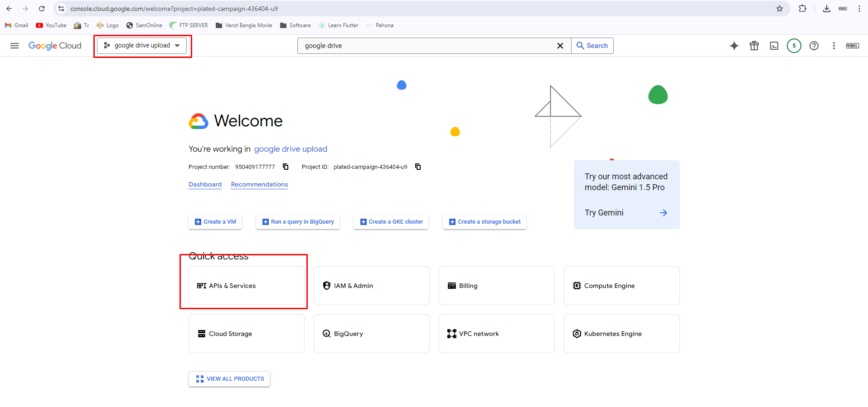Copy the project number
This screenshot has height=407, width=868.
click(x=286, y=167)
